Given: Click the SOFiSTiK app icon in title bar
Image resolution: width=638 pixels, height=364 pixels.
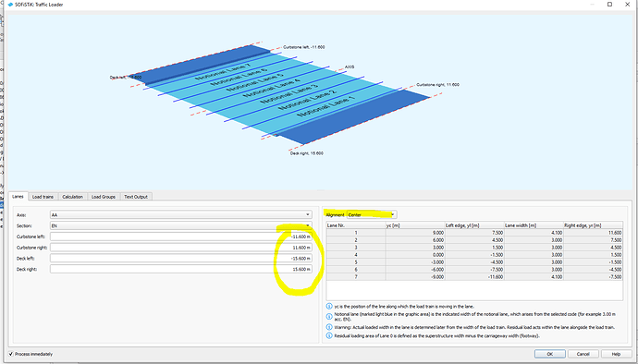Looking at the screenshot, I should click(x=10, y=5).
